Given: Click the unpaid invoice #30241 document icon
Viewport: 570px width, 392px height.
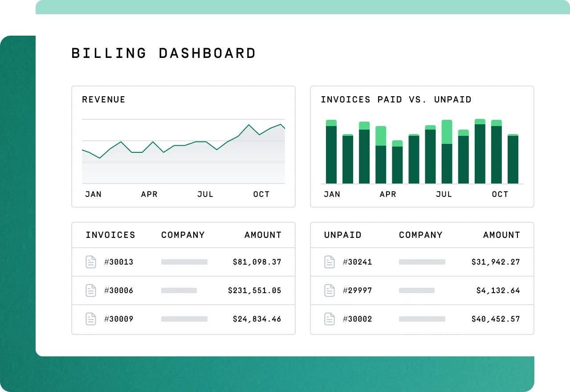Looking at the screenshot, I should tap(330, 262).
